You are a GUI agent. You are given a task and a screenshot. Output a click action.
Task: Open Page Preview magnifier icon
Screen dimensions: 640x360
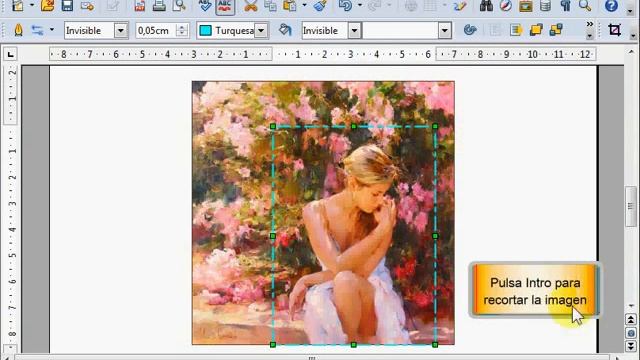179,5
